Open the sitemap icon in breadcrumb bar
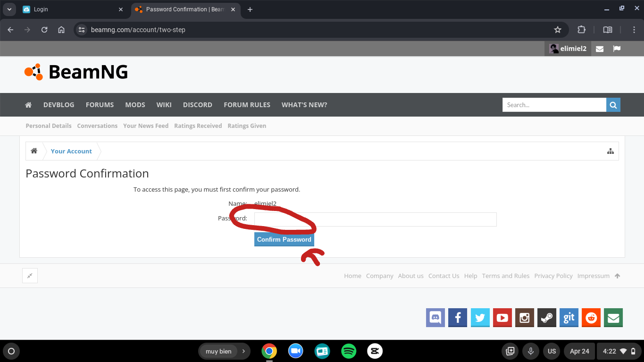 coord(611,151)
